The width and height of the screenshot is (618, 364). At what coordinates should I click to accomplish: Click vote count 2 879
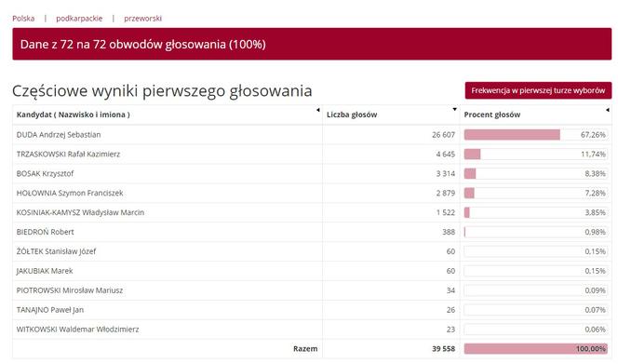click(446, 193)
